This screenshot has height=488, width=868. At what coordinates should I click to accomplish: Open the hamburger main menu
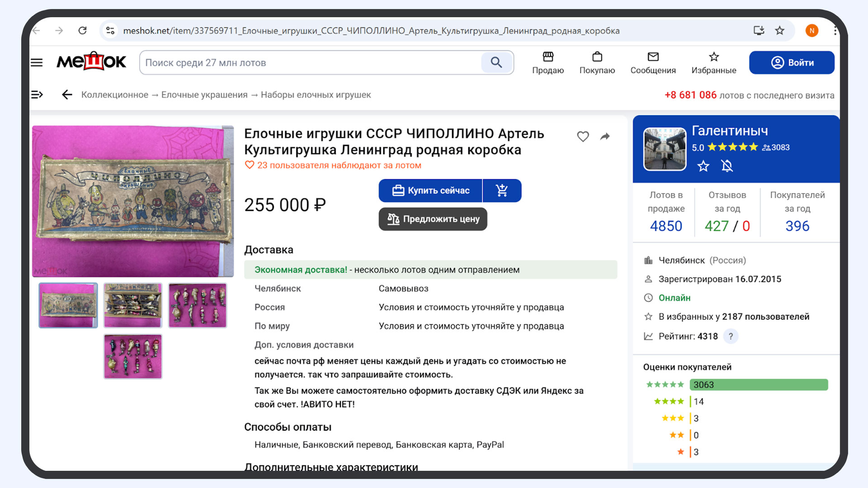(37, 62)
